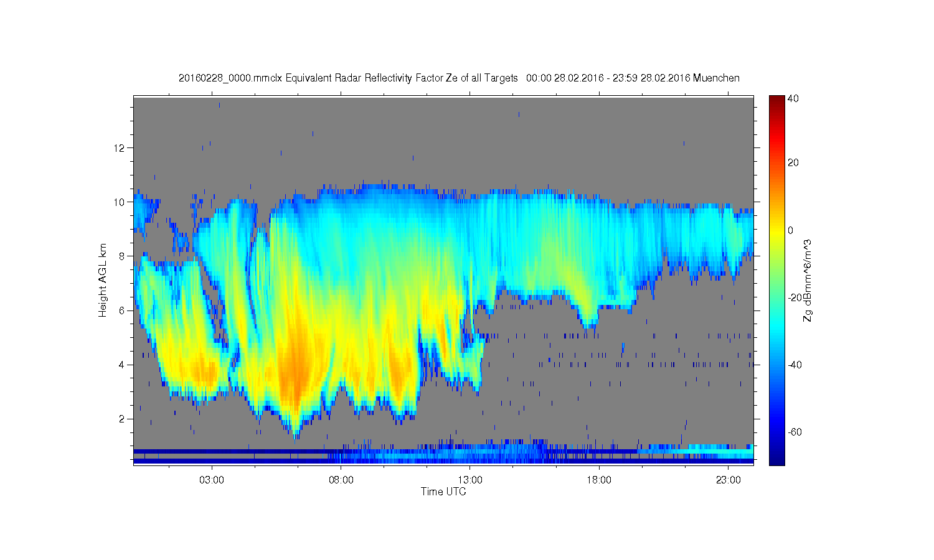
Task: Select the height axis tick label 8
Action: 123,256
